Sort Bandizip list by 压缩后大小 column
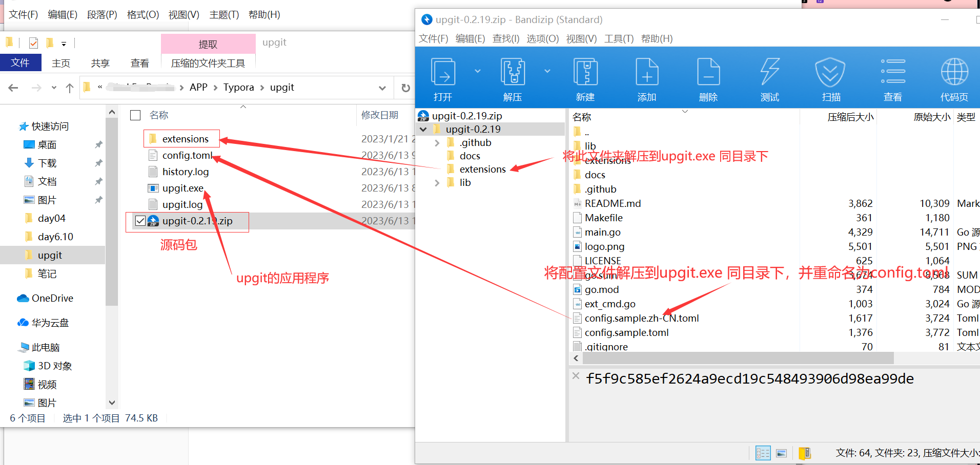The image size is (980, 465). click(x=851, y=117)
